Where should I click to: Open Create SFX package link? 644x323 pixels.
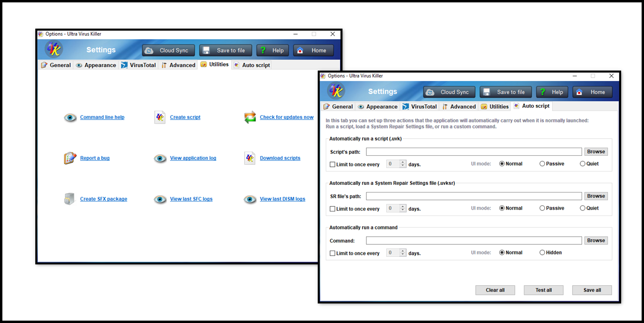point(103,199)
